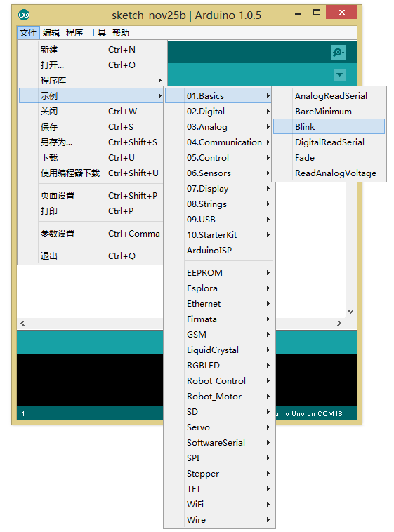394x532 pixels.
Task: Open the AnalogReadSerial example
Action: tap(329, 95)
